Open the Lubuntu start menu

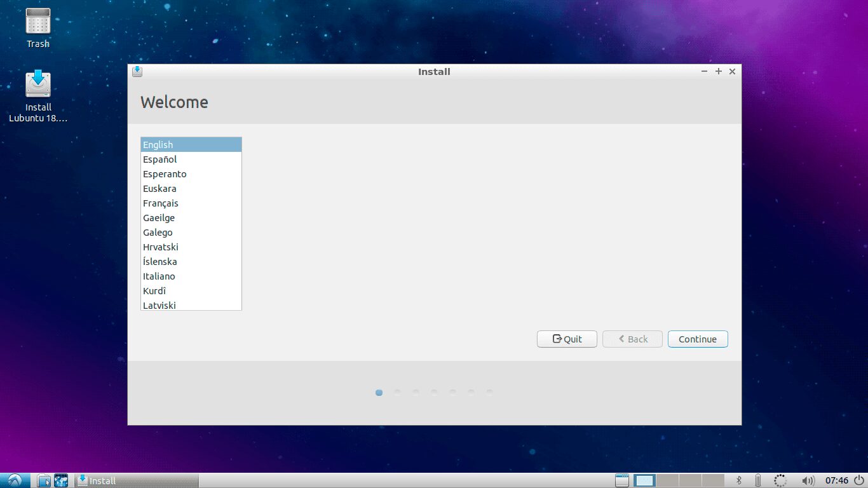13,481
